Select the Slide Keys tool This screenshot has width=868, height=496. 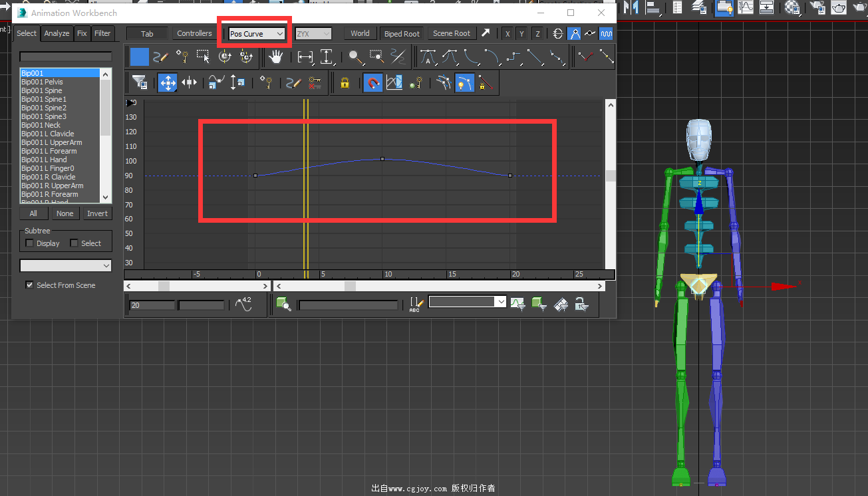click(x=189, y=83)
